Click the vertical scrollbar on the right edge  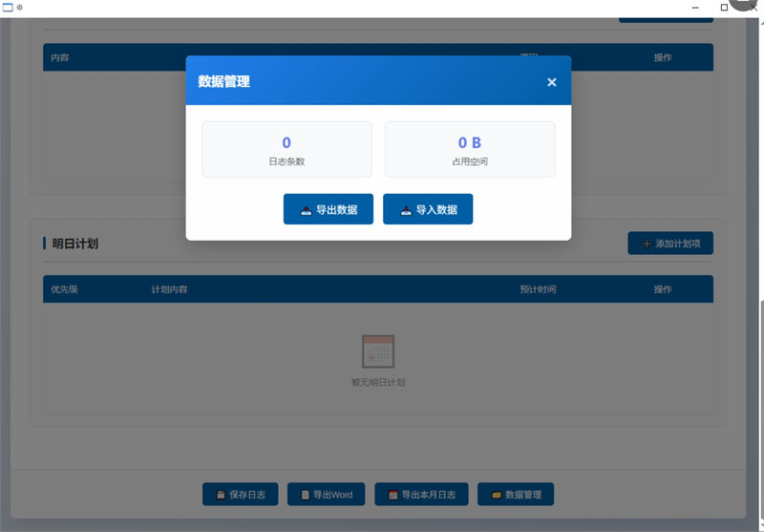tap(760, 382)
